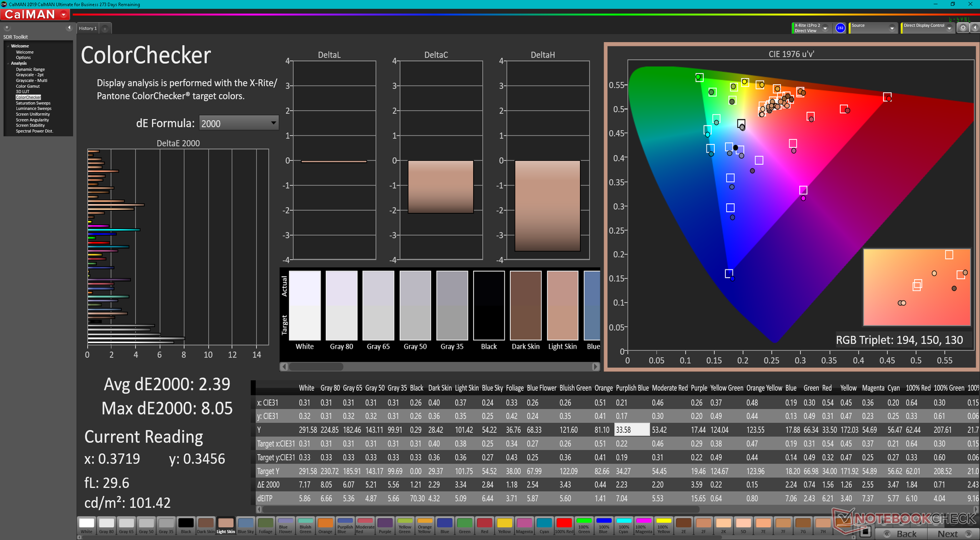Select Options under Welcome section
This screenshot has height=540, width=980.
point(23,58)
